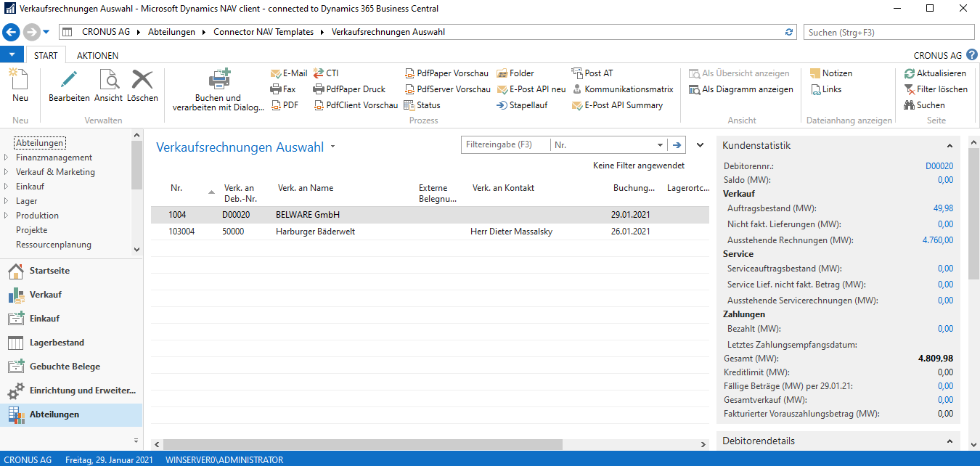Apply filter with arrow button
This screenshot has width=980, height=466.
click(x=677, y=145)
